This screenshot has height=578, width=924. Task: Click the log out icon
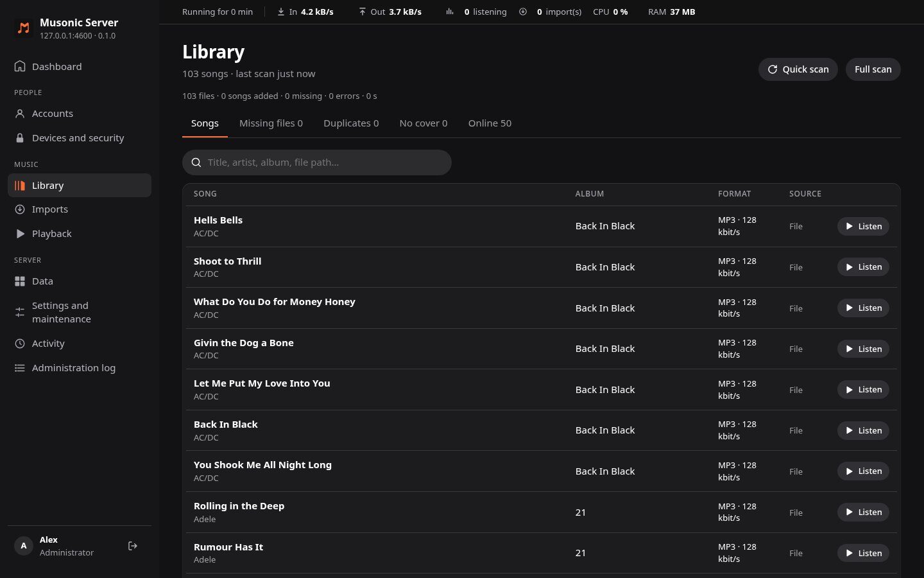click(133, 546)
